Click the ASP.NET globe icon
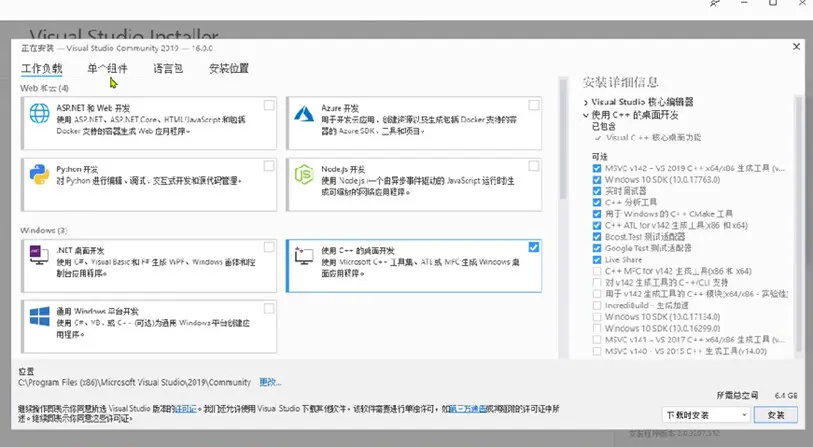The image size is (813, 447). (39, 113)
